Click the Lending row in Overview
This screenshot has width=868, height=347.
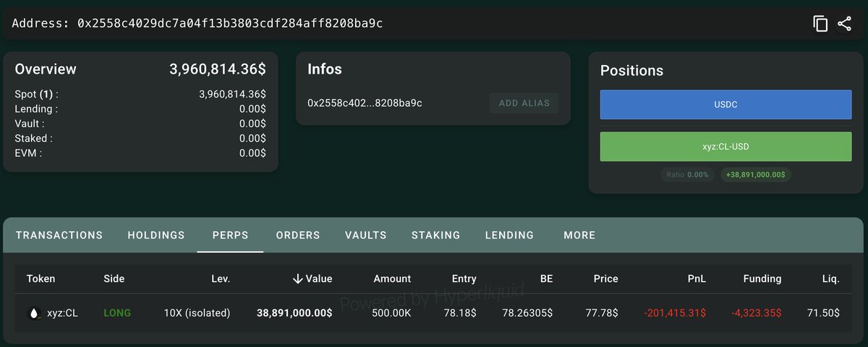(x=140, y=109)
